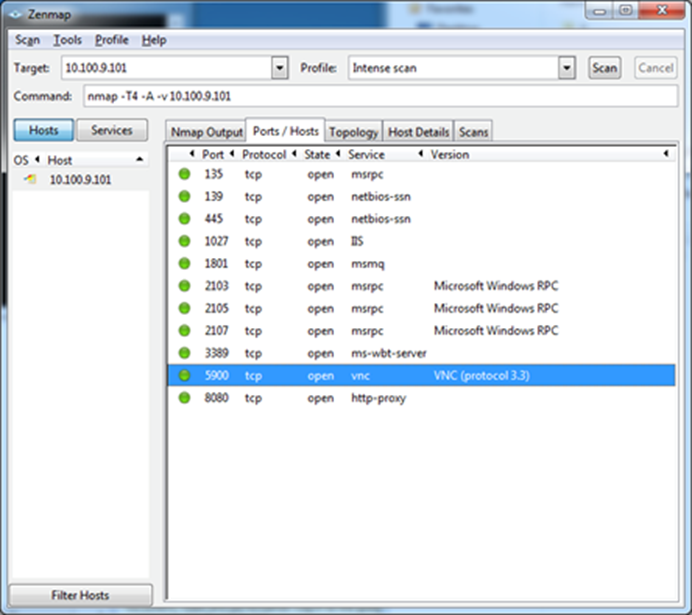The image size is (692, 615).
Task: Open the Target dropdown arrow
Action: point(280,68)
